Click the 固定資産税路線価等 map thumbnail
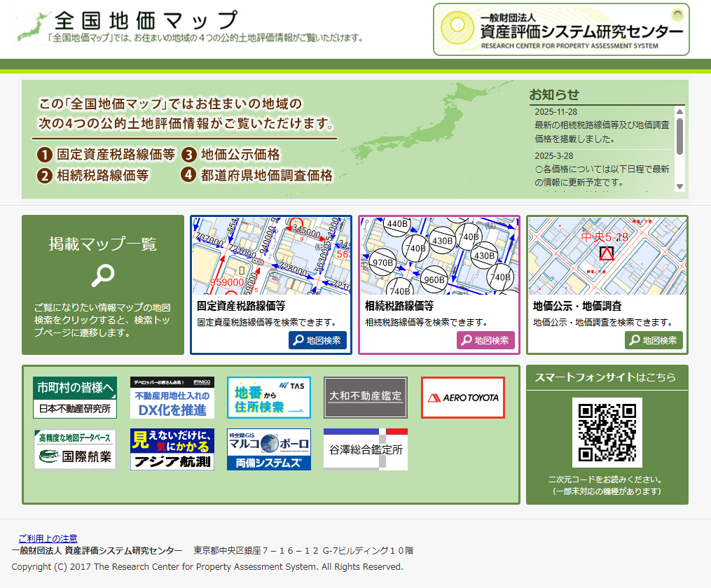This screenshot has height=588, width=711. click(x=271, y=255)
